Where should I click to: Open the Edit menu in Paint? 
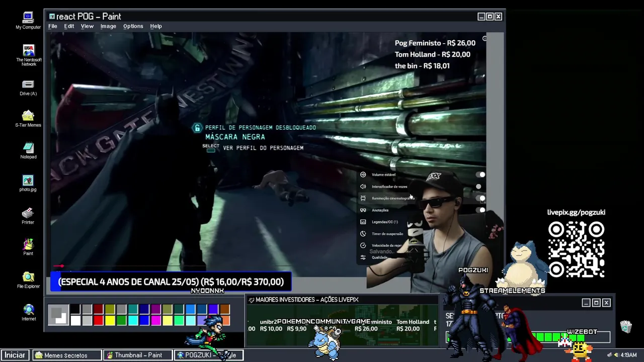(x=69, y=26)
